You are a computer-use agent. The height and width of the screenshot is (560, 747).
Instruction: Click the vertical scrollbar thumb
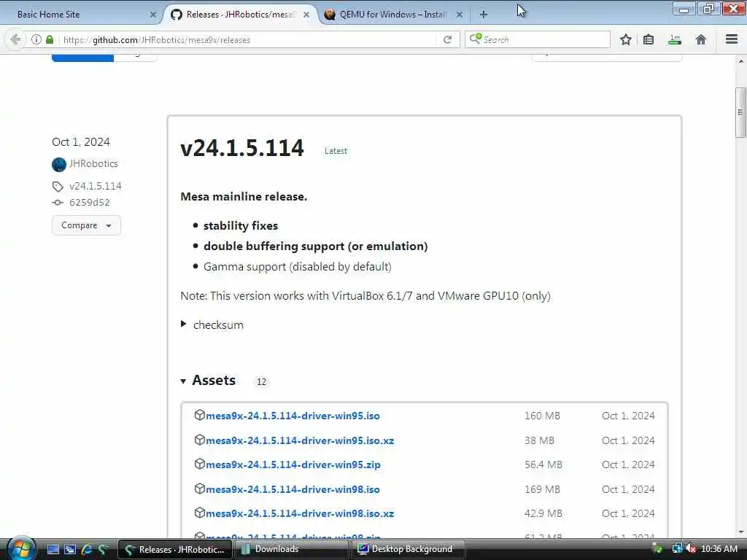pyautogui.click(x=740, y=112)
